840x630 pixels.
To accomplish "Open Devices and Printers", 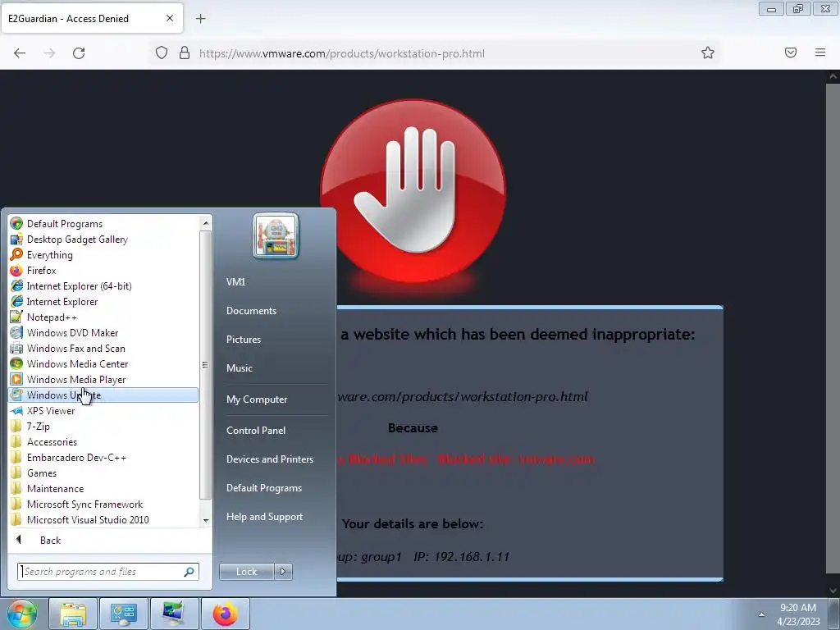I will 269,459.
